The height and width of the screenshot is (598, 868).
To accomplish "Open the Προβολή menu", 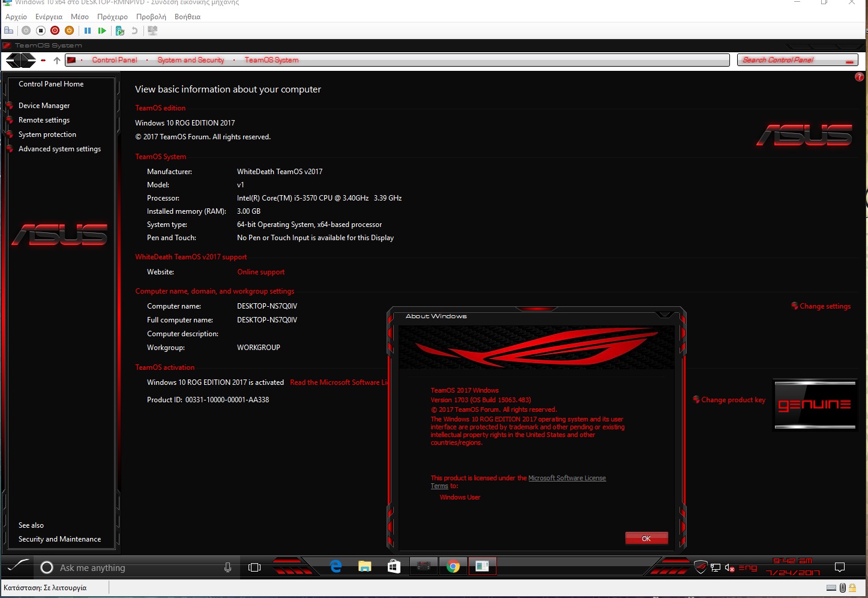I will (151, 17).
